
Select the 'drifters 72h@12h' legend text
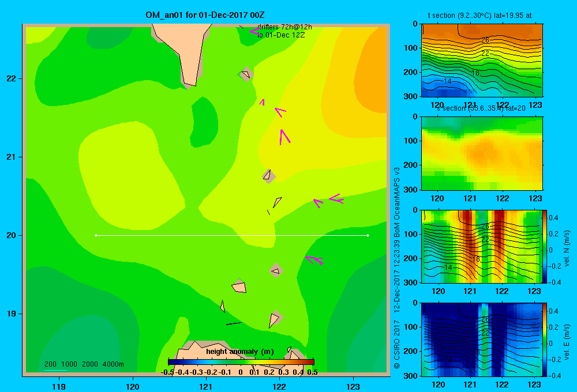pyautogui.click(x=284, y=27)
